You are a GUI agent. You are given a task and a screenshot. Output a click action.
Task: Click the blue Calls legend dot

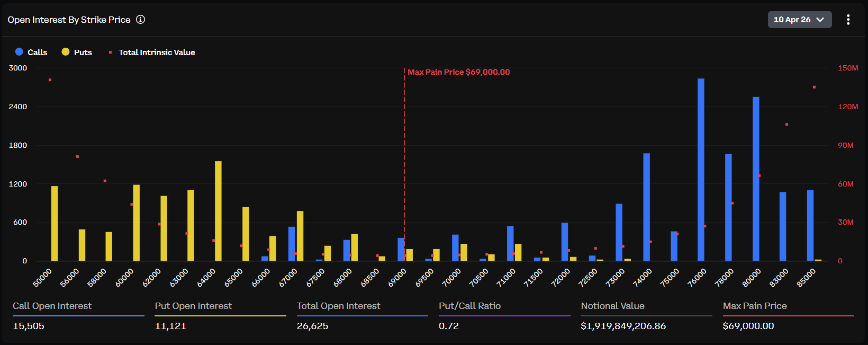coord(19,52)
